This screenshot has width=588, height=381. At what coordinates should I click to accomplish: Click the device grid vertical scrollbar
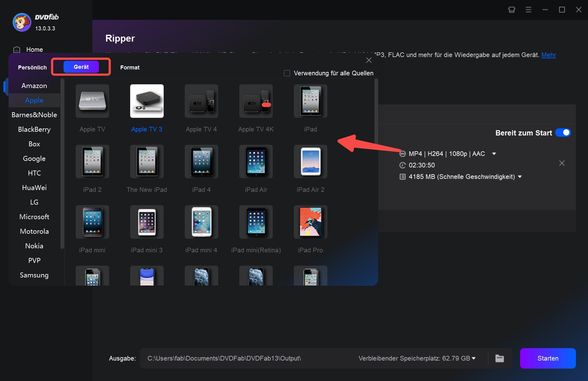[376, 112]
